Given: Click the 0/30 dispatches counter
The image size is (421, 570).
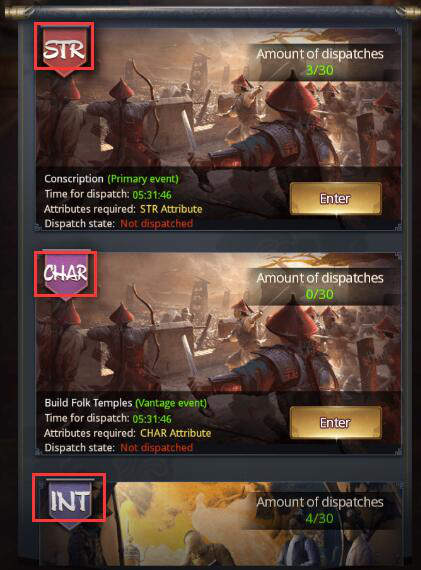Looking at the screenshot, I should [x=319, y=294].
